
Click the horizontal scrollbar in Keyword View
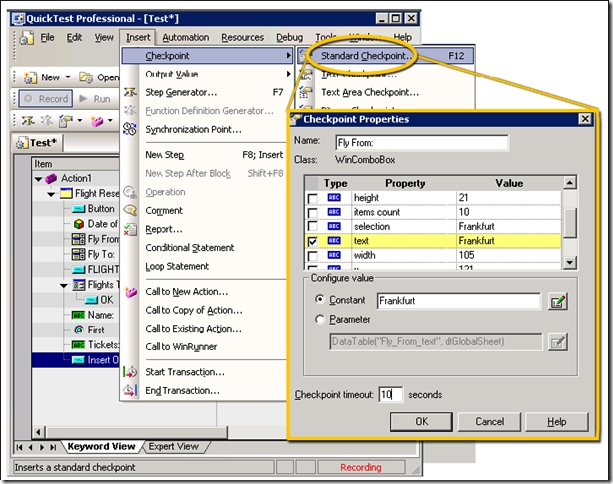136,432
